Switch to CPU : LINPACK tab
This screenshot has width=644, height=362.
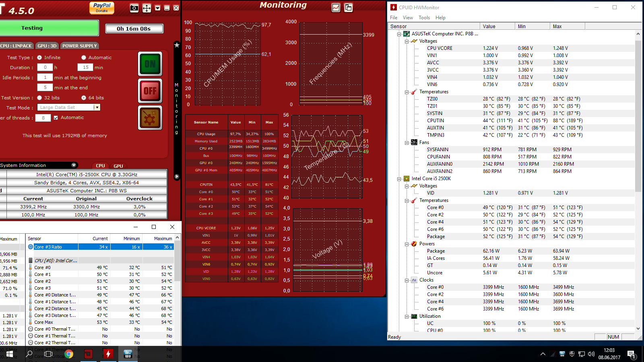(x=16, y=46)
